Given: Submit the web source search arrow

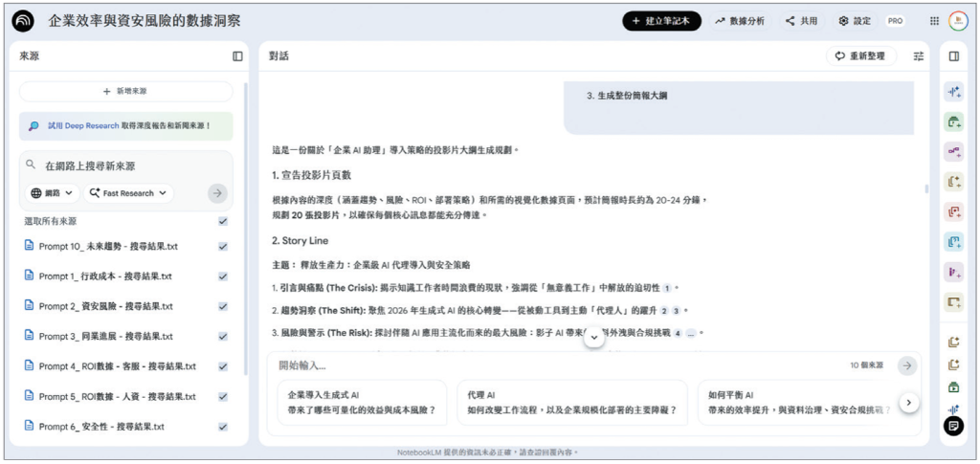Looking at the screenshot, I should coord(218,193).
